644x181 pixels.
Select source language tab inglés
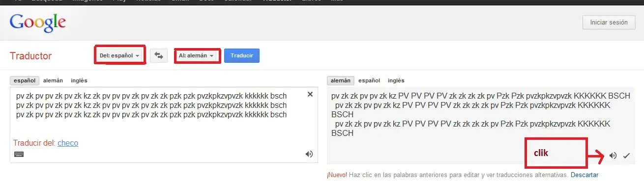[79, 80]
